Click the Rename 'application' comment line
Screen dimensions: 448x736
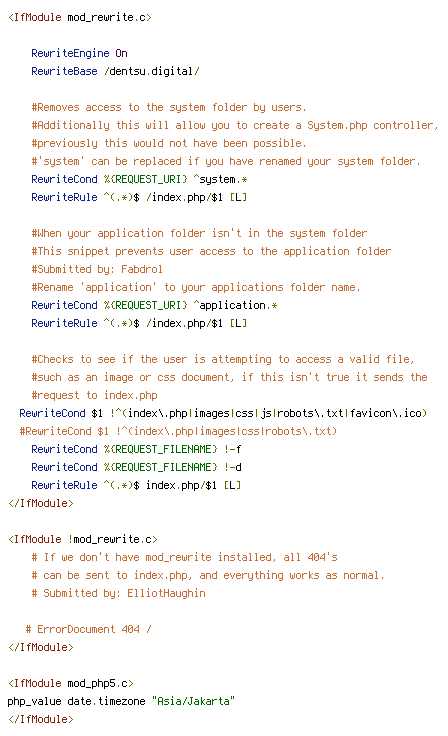tap(196, 287)
